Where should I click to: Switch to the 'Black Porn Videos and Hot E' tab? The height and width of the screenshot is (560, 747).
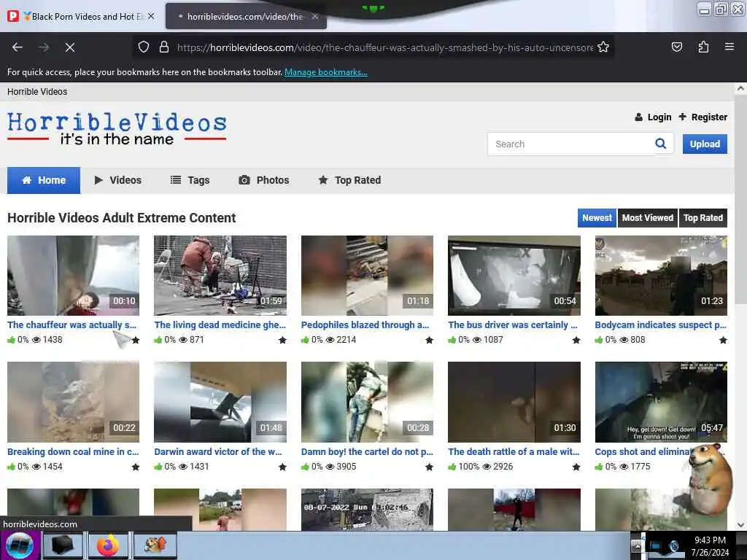82,17
